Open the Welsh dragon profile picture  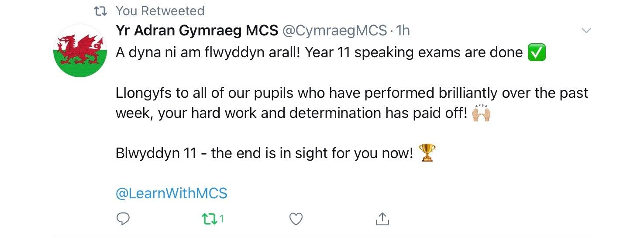pos(80,51)
